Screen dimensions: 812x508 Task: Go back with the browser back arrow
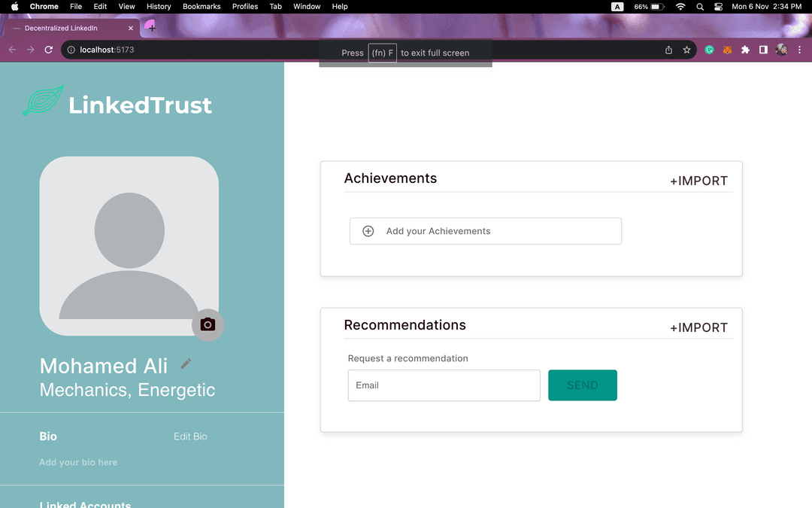13,50
